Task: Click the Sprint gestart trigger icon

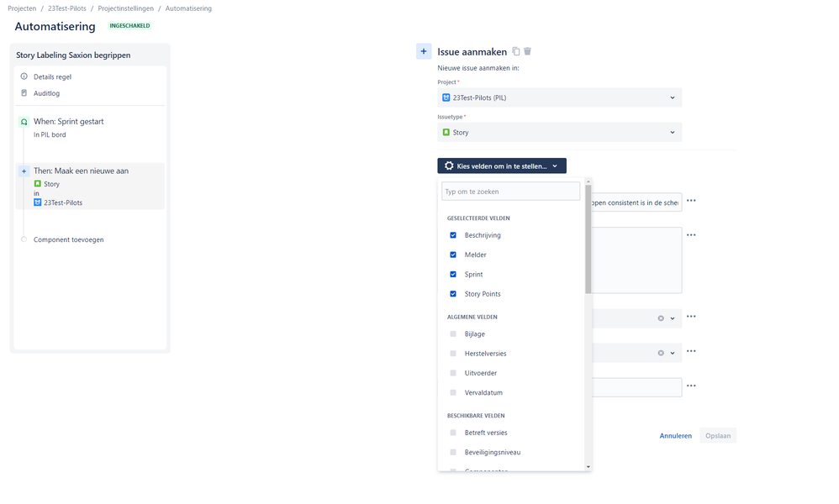Action: (24, 122)
